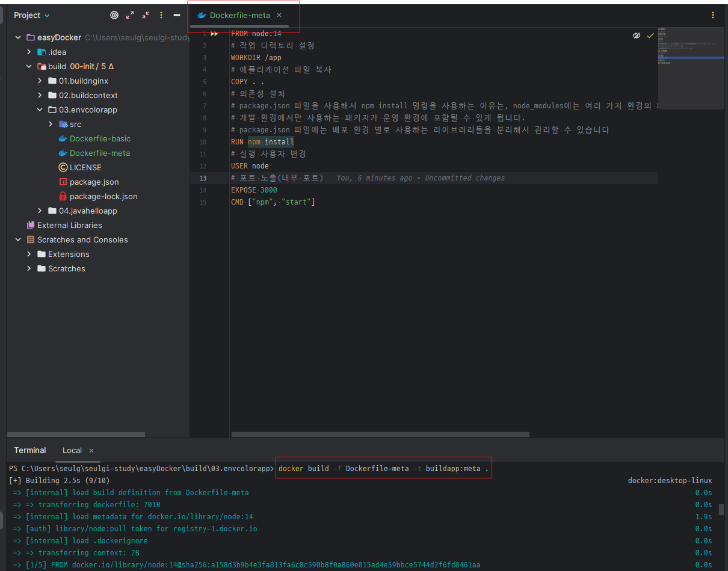Click 'docker:desktop-linux' text in terminal
The height and width of the screenshot is (571, 728).
(670, 481)
